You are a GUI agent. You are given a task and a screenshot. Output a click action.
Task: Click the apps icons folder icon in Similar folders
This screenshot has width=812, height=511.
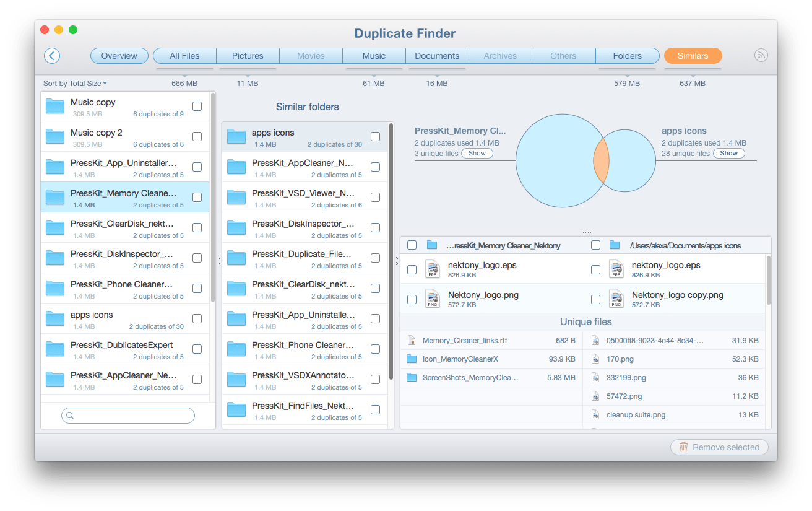pyautogui.click(x=236, y=138)
